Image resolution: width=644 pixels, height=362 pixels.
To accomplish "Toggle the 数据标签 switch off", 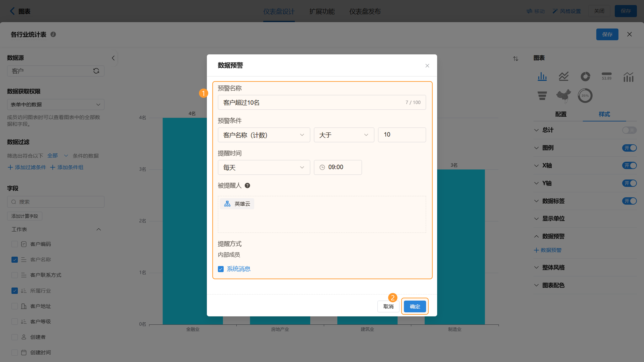I will [629, 201].
